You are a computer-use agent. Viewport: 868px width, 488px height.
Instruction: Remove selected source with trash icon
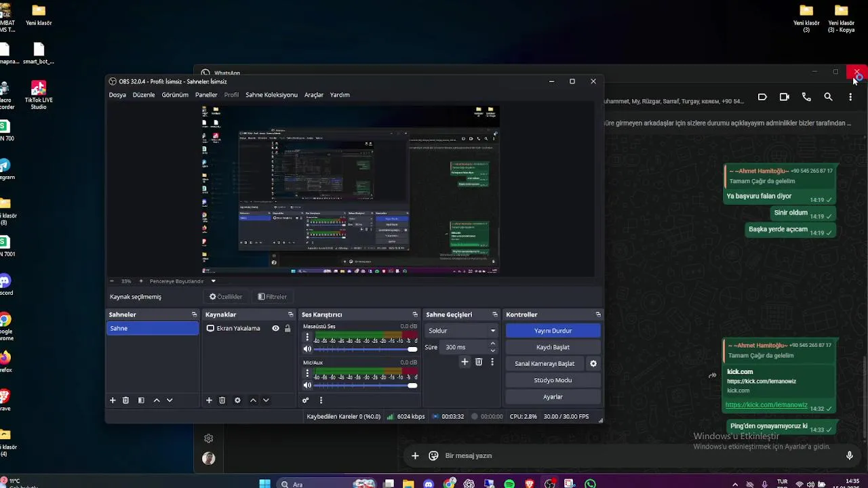click(222, 401)
